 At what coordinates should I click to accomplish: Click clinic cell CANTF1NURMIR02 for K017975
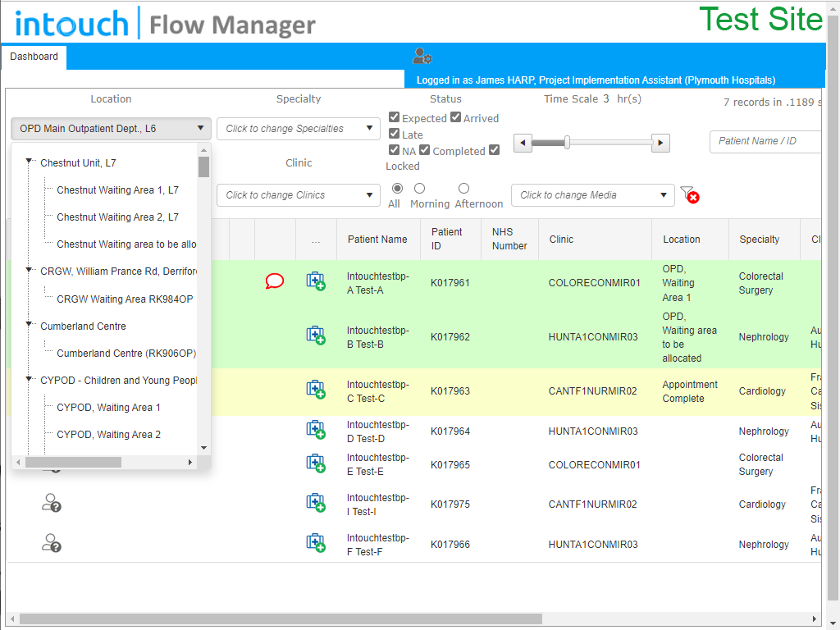pos(592,504)
